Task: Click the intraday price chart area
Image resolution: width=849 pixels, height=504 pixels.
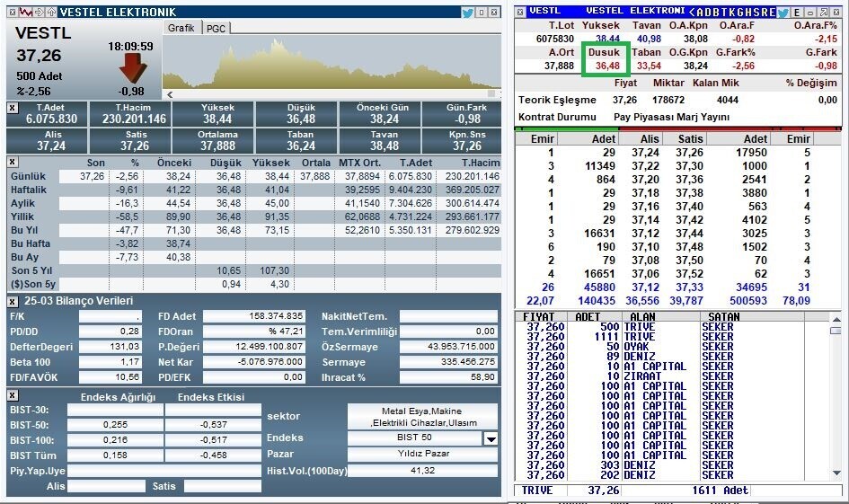Action: pos(332,62)
